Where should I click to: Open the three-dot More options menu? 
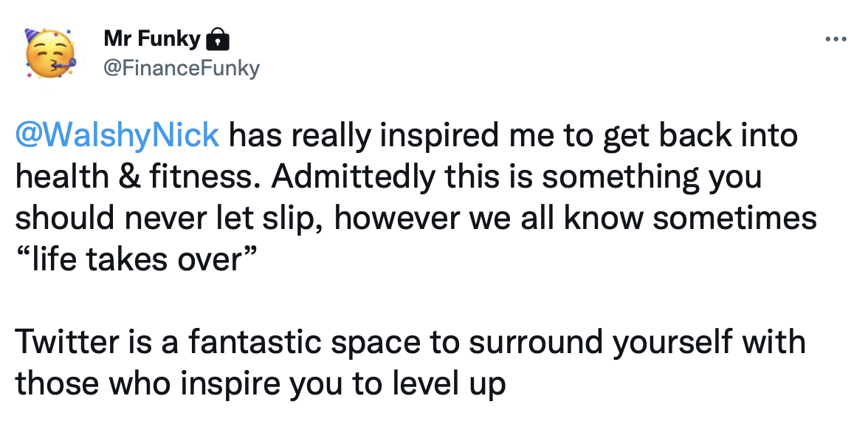pos(836,38)
